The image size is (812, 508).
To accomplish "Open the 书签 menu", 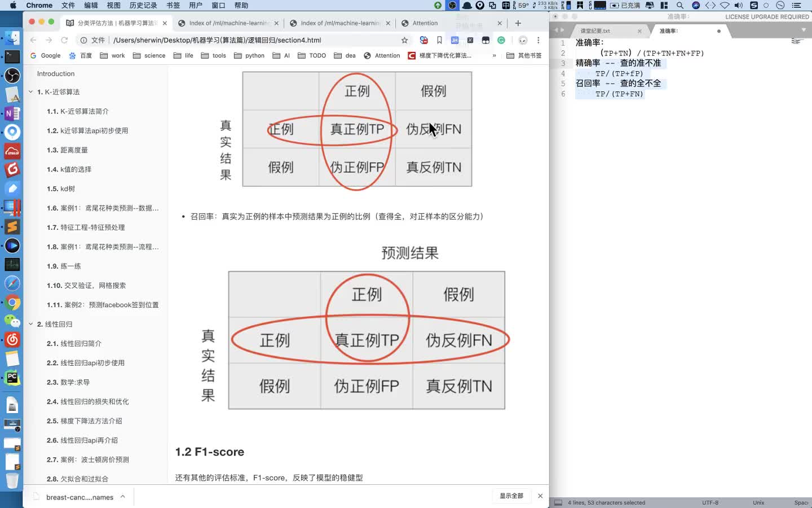I will click(x=173, y=5).
